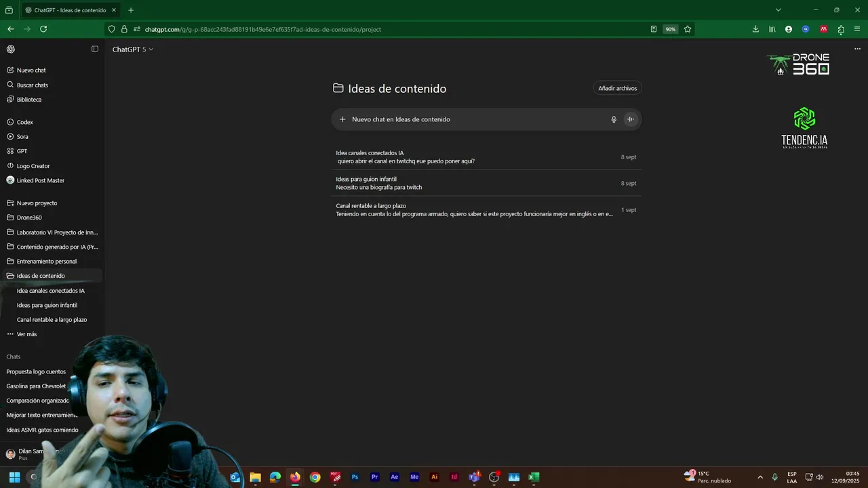Open the Firefox library icon
Viewport: 868px width, 488px height.
[x=772, y=29]
